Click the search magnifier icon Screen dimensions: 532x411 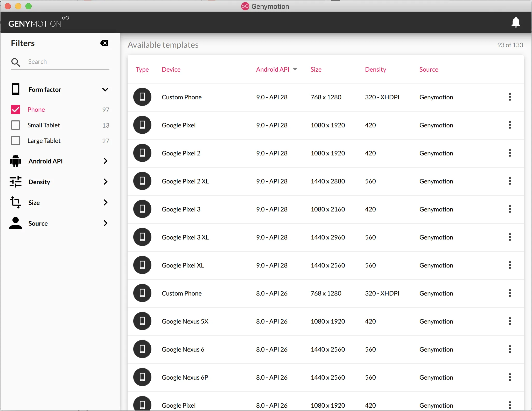16,62
